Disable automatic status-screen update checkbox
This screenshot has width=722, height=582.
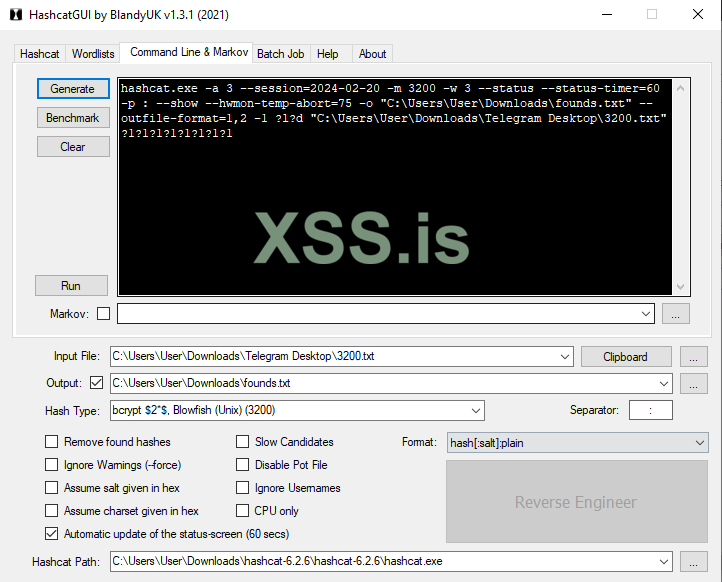(x=52, y=534)
